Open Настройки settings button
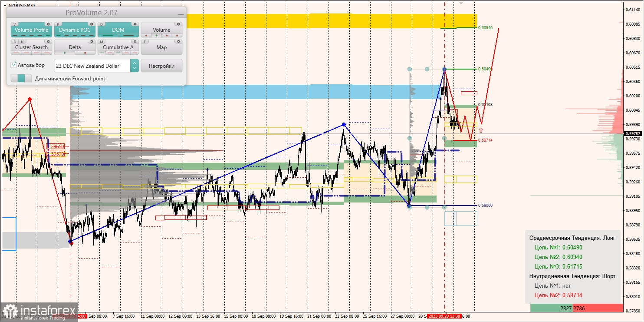 161,66
